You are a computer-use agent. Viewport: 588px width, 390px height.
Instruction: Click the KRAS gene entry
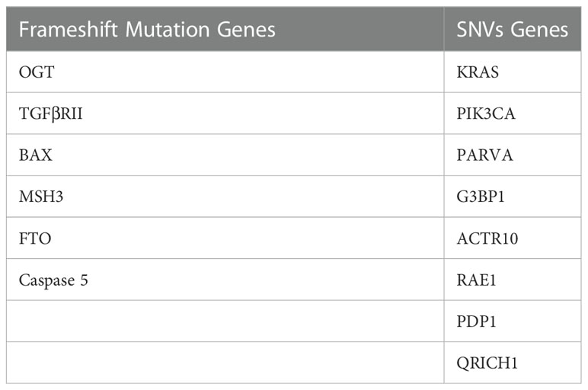pos(478,72)
